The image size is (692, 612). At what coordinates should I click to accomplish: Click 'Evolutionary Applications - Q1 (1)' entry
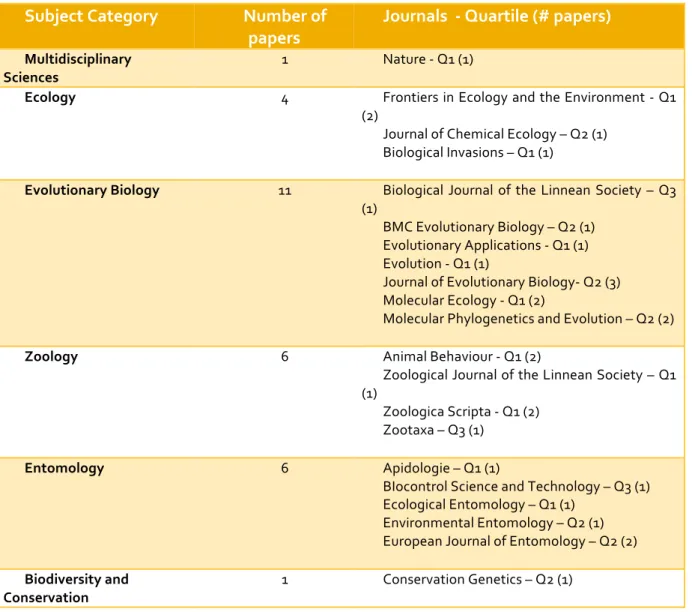click(485, 245)
